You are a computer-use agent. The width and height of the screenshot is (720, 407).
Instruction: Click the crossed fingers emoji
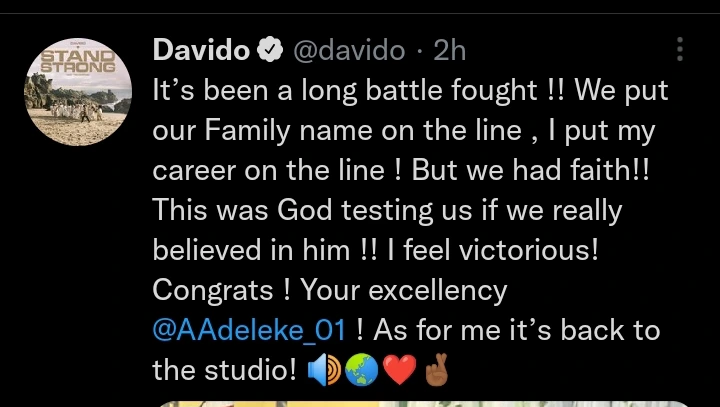435,370
